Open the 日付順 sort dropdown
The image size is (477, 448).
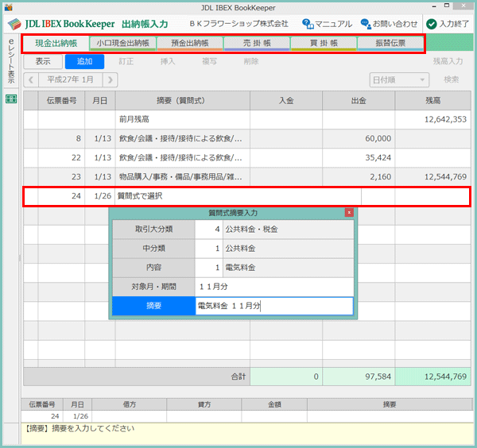(x=399, y=80)
